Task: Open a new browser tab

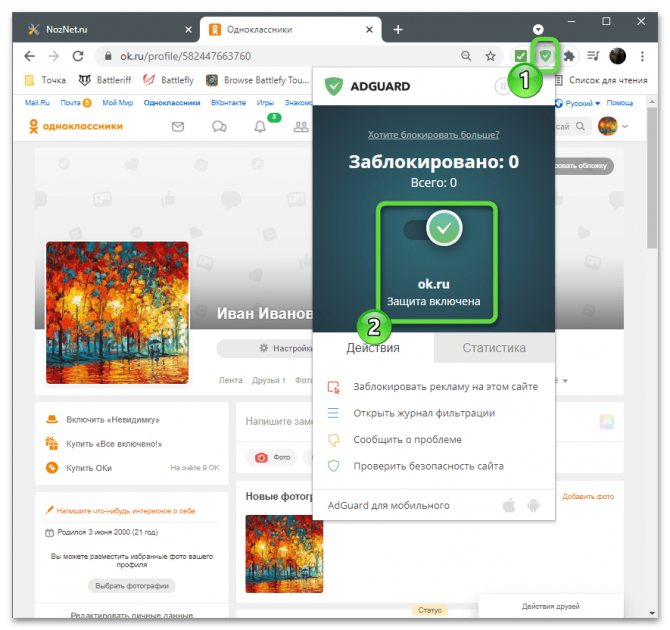Action: pyautogui.click(x=398, y=29)
